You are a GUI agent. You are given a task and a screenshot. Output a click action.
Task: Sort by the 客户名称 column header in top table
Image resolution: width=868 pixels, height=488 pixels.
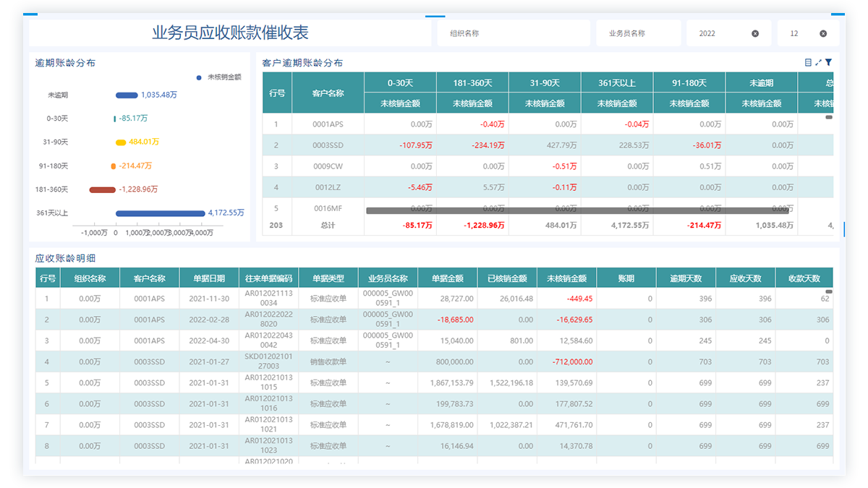click(328, 93)
